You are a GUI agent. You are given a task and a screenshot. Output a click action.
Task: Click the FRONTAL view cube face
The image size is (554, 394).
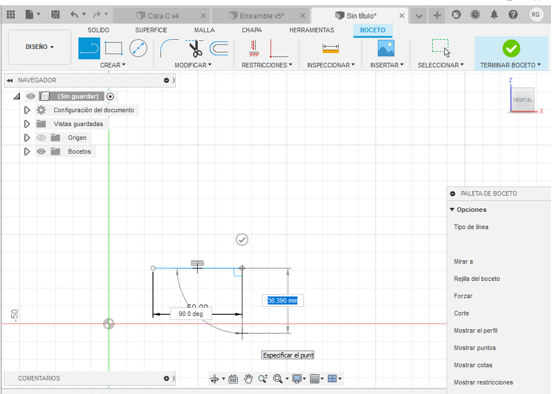click(523, 100)
